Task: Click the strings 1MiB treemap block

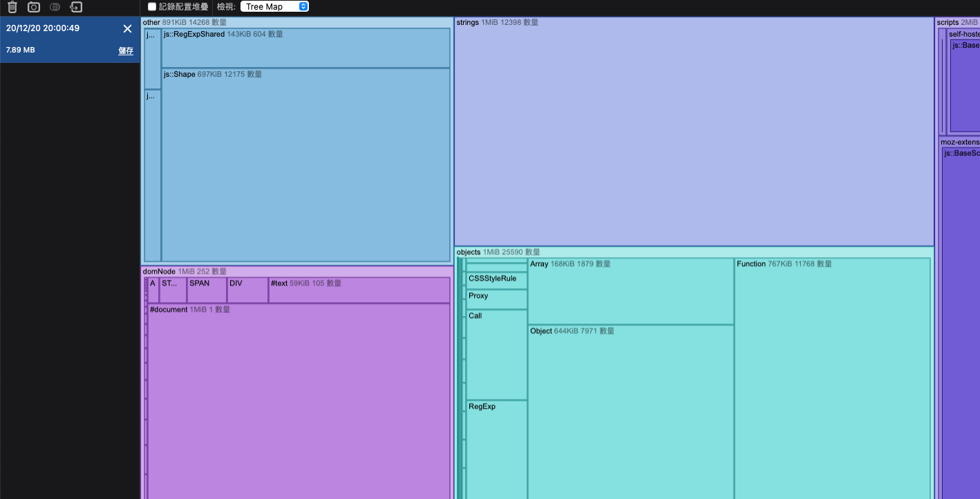Action: pos(694,131)
